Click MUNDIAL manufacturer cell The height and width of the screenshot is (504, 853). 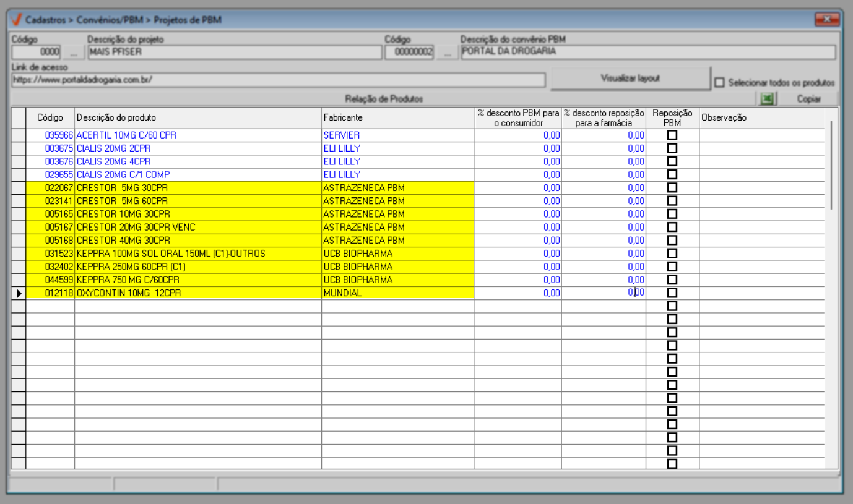[x=398, y=293]
